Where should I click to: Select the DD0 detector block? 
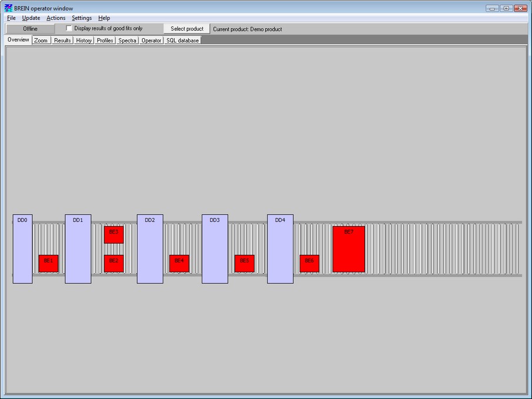pos(22,248)
